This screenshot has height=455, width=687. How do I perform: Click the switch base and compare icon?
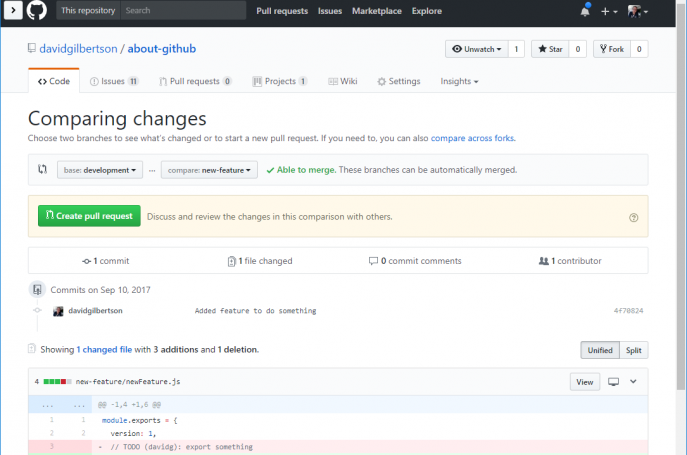click(x=42, y=169)
